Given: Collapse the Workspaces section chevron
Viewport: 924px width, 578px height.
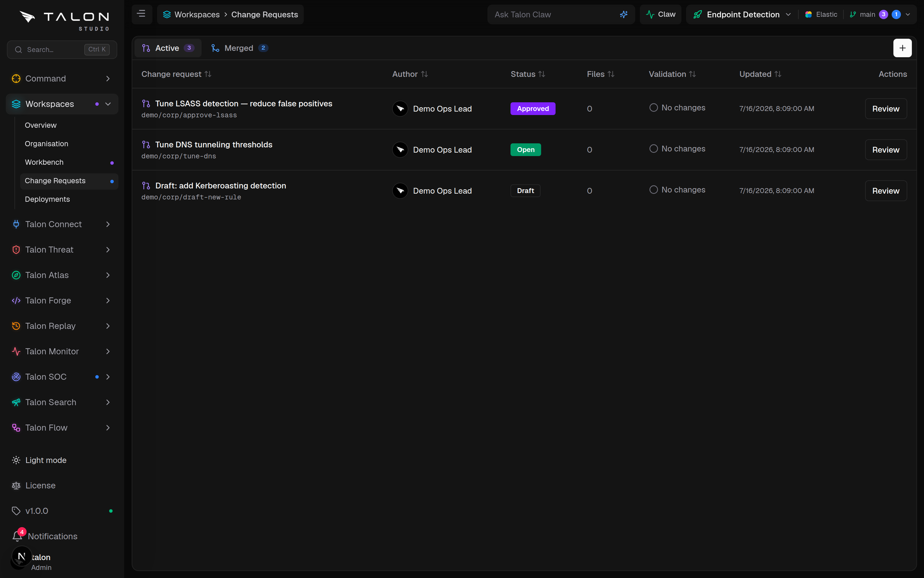Looking at the screenshot, I should click(x=108, y=104).
